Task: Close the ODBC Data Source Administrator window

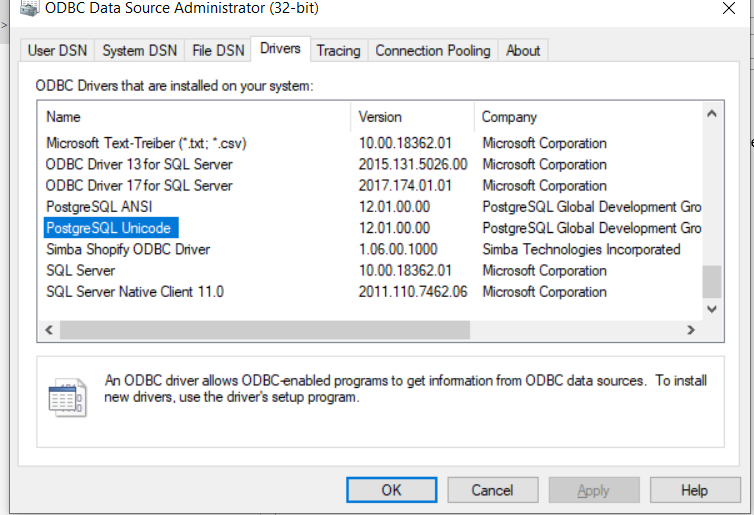Action: [x=728, y=8]
